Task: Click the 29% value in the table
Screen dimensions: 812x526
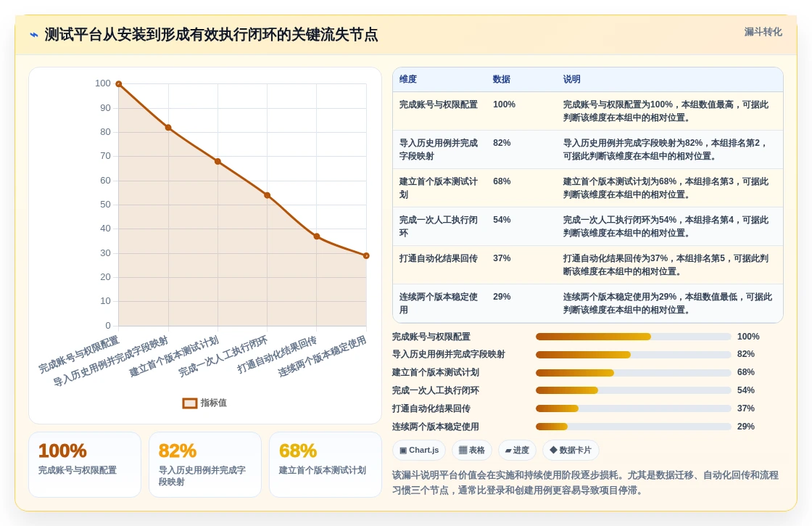Action: [x=502, y=297]
